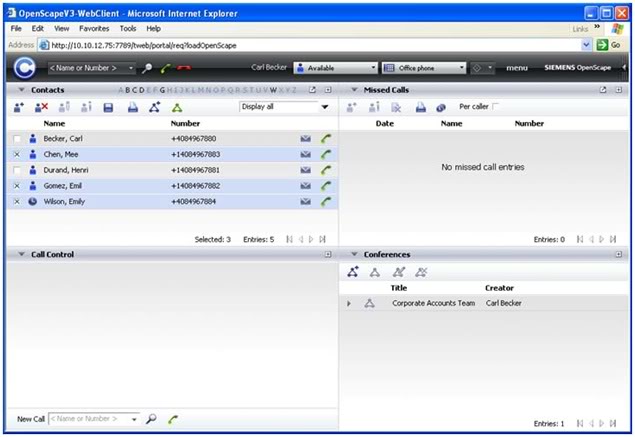The image size is (635, 437).
Task: Uncheck the box for Wilson, Emily
Action: point(17,202)
